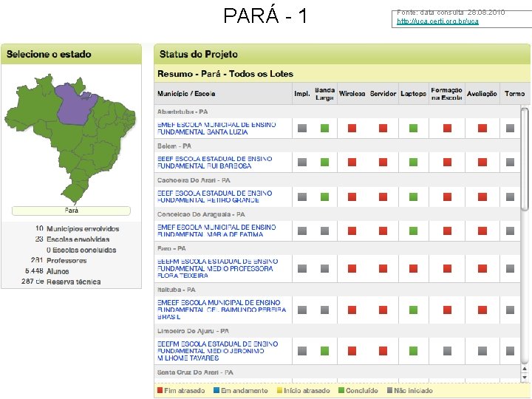The width and height of the screenshot is (532, 399).
Task: Open school Maria de Fatima link
Action: tap(216, 231)
